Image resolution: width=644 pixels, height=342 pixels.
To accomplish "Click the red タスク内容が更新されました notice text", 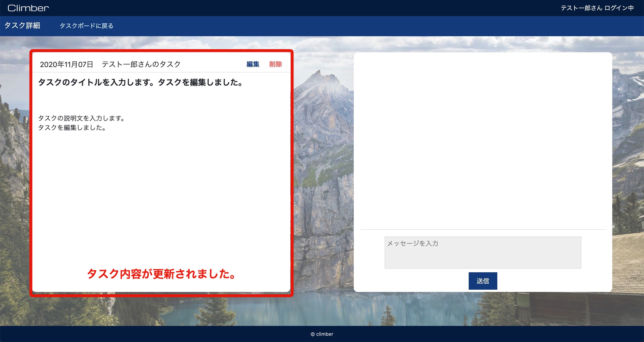I will (161, 275).
